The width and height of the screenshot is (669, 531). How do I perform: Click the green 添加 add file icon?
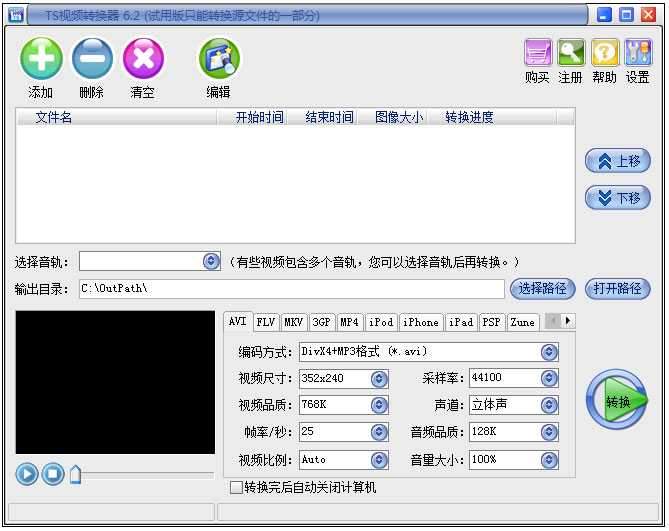pos(41,58)
